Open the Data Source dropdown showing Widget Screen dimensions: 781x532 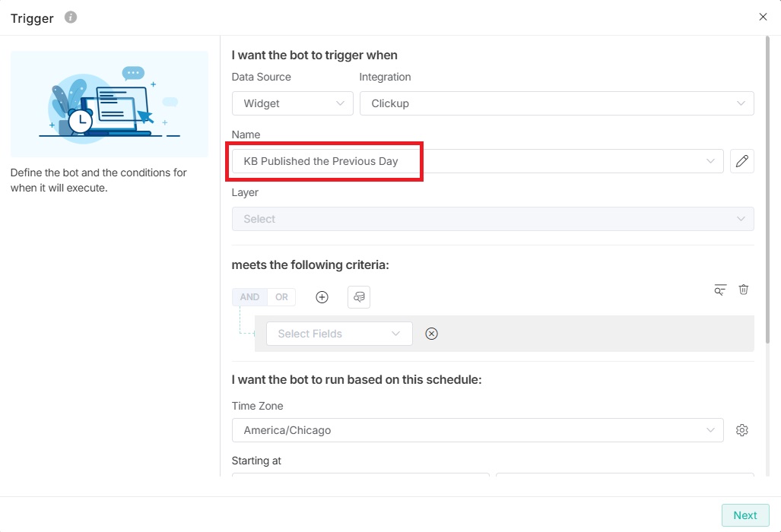(292, 103)
